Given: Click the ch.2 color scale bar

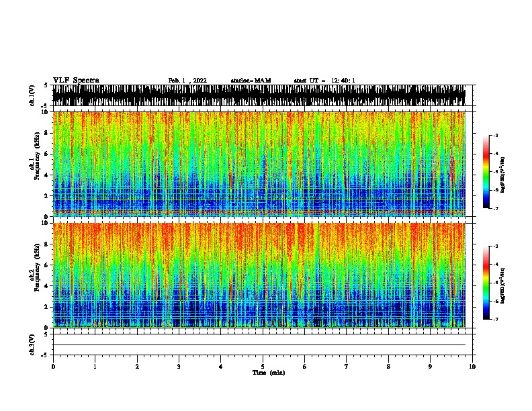Looking at the screenshot, I should click(486, 283).
